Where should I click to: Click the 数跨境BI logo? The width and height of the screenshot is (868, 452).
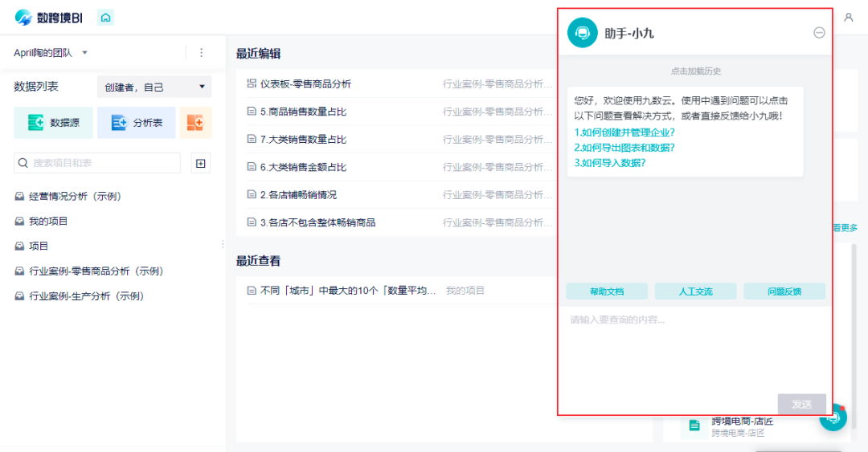pos(49,18)
